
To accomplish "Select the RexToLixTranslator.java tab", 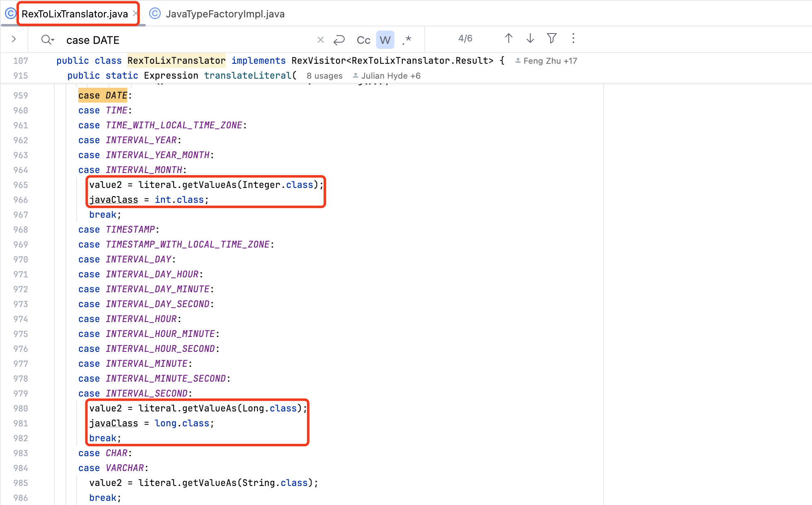I will [x=75, y=14].
